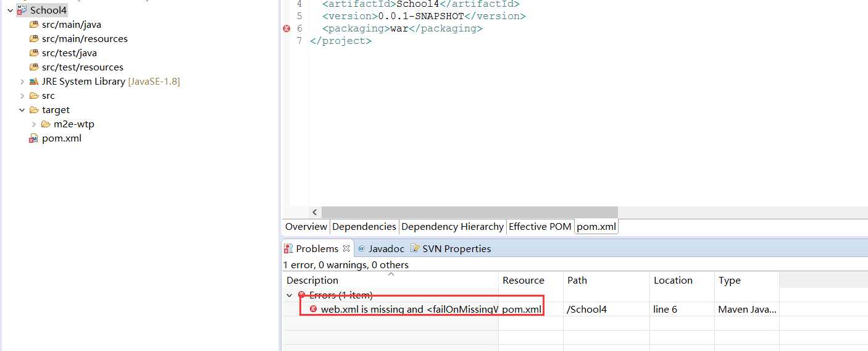Click the error marker on line 6
The image size is (868, 351).
tap(286, 28)
